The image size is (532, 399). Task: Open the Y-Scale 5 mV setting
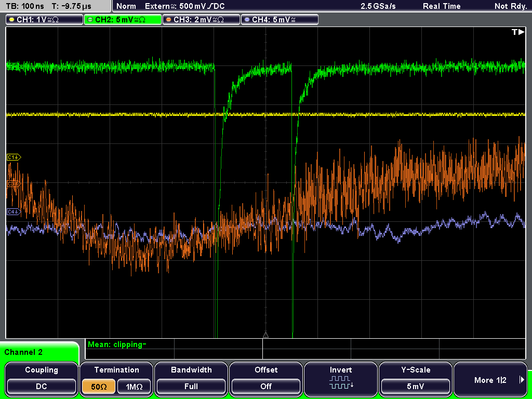[416, 386]
